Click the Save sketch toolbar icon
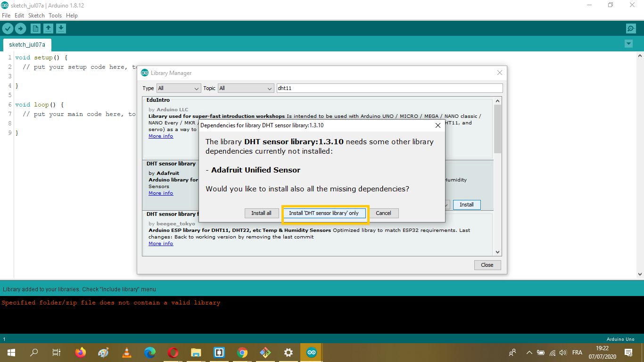This screenshot has height=362, width=644. coord(61,29)
